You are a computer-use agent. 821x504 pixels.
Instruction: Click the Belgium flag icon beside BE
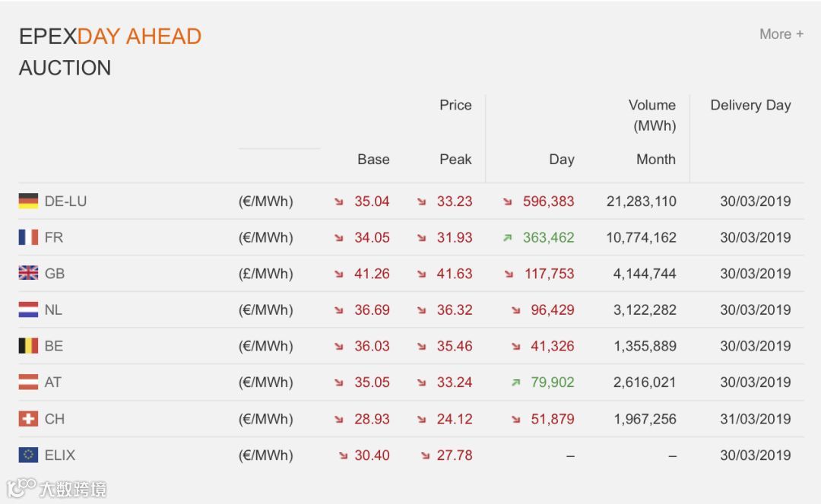(x=28, y=346)
